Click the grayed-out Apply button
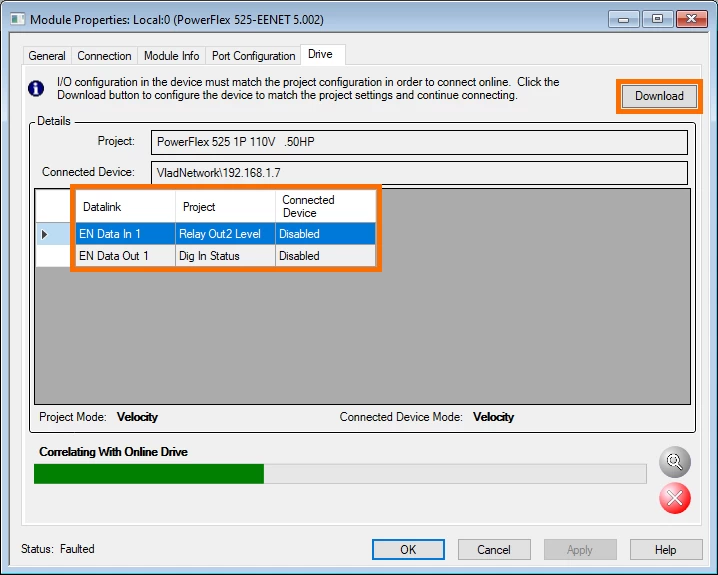The width and height of the screenshot is (718, 575). tap(580, 549)
